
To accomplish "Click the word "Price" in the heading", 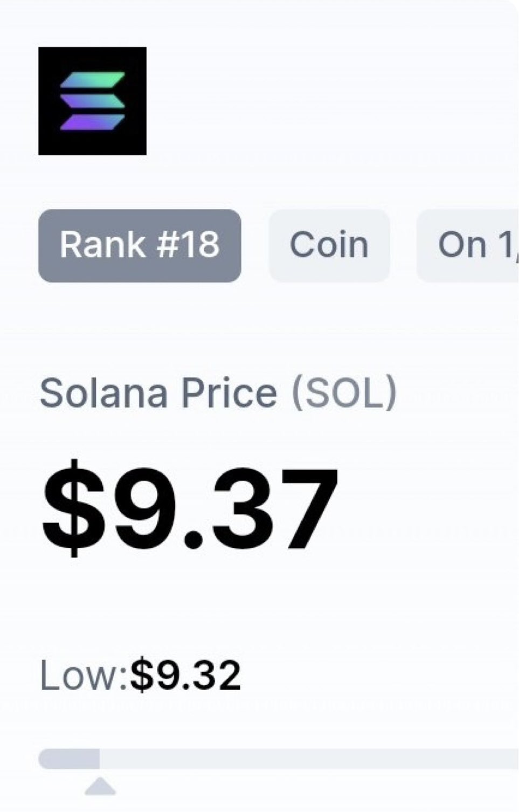I will [229, 393].
